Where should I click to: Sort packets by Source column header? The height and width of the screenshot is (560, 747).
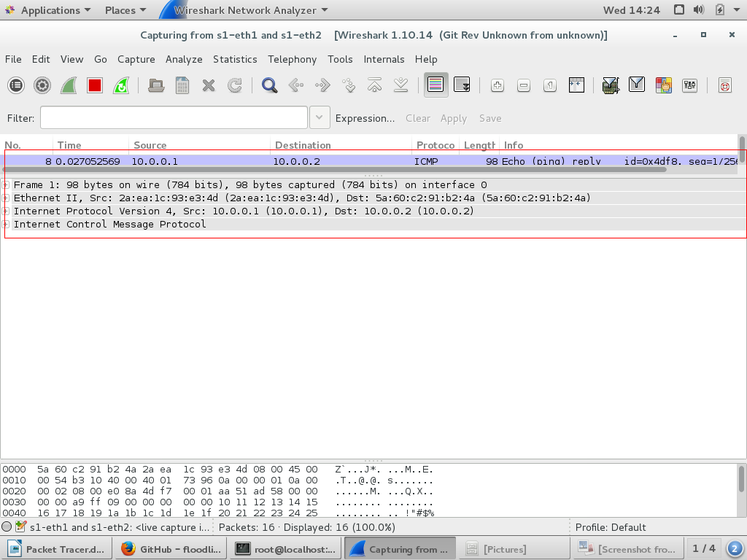click(200, 145)
